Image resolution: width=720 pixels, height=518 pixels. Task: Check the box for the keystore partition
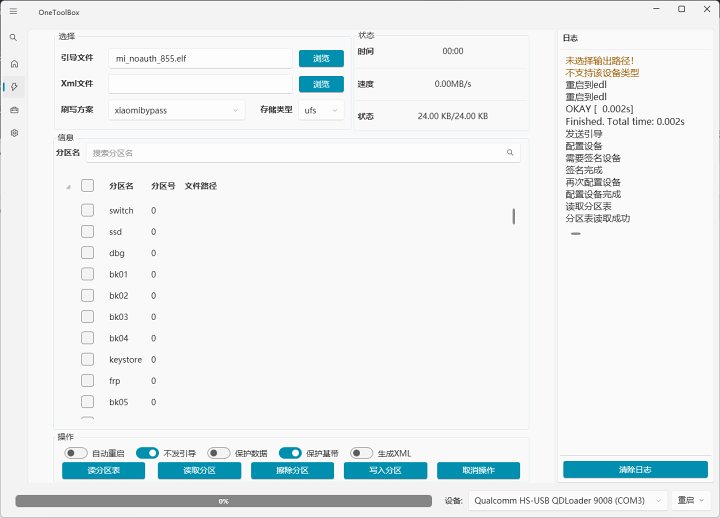coord(87,360)
